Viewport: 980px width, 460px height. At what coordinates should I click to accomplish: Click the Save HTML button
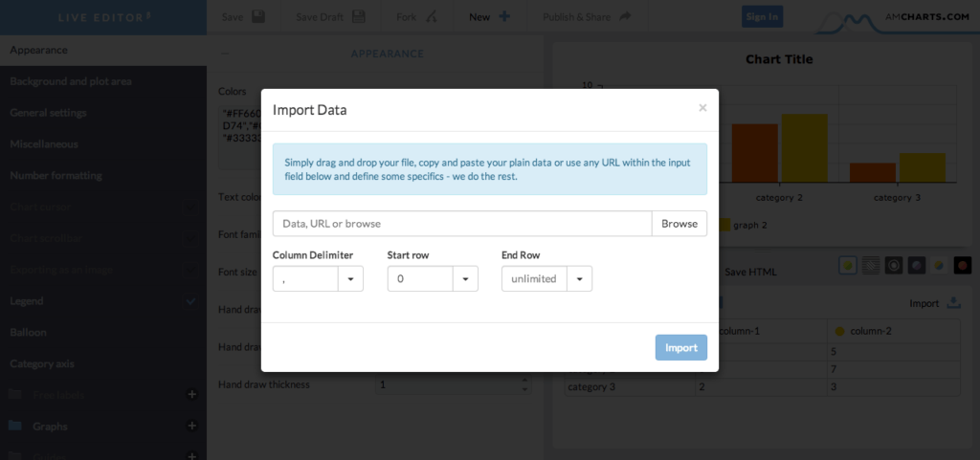750,273
